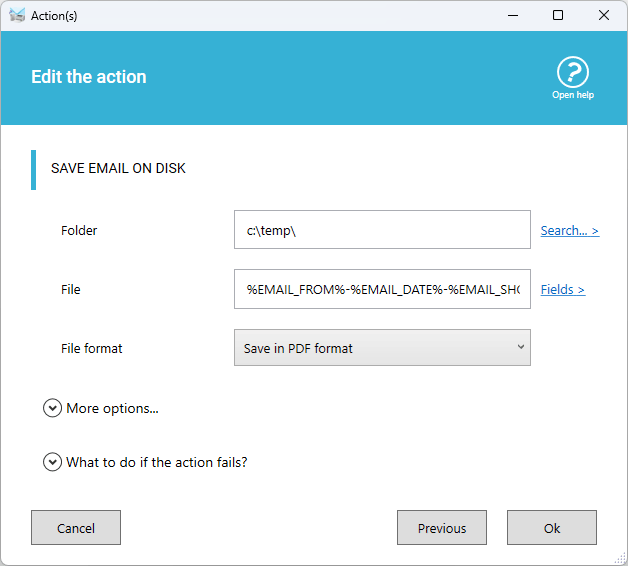This screenshot has height=566, width=628.
Task: Expand the action-fails section via its chevron icon
Action: (x=52, y=462)
